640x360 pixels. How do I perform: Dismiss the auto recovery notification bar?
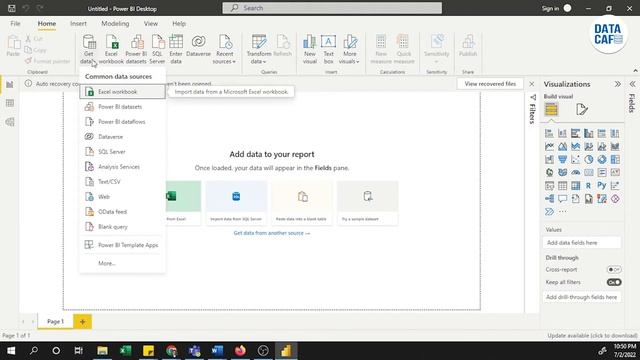(531, 84)
